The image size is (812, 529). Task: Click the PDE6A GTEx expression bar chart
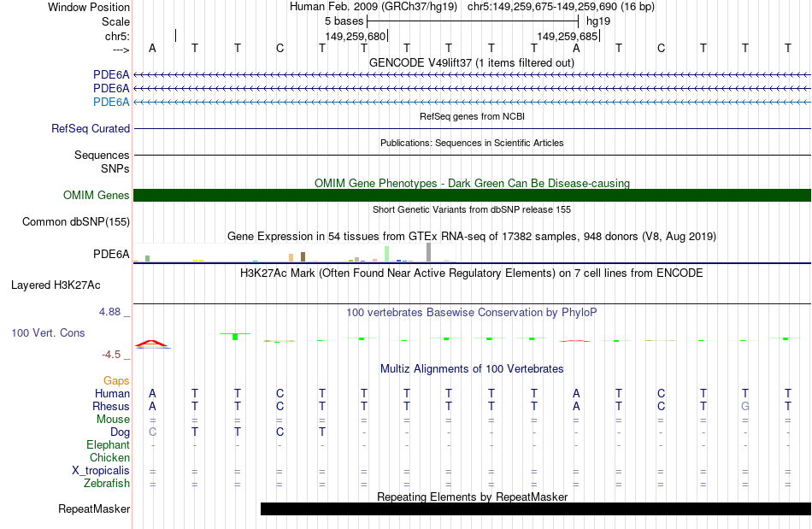(294, 253)
